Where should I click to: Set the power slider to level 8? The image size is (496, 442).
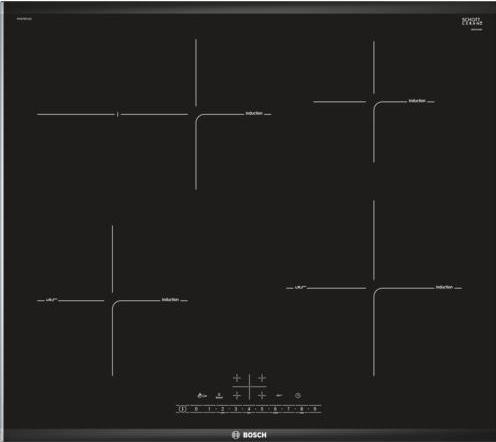[x=301, y=409]
